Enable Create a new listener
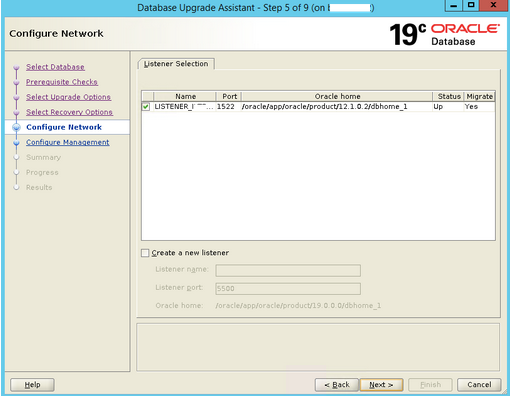Image resolution: width=510 pixels, height=396 pixels. point(145,253)
